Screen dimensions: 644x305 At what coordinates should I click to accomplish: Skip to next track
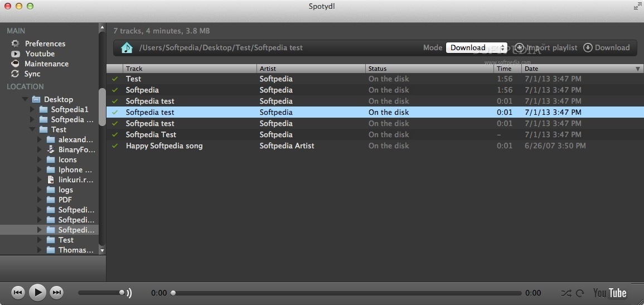click(x=57, y=292)
